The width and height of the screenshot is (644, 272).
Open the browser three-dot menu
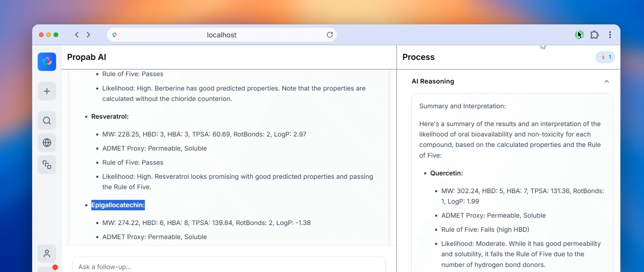click(x=610, y=35)
